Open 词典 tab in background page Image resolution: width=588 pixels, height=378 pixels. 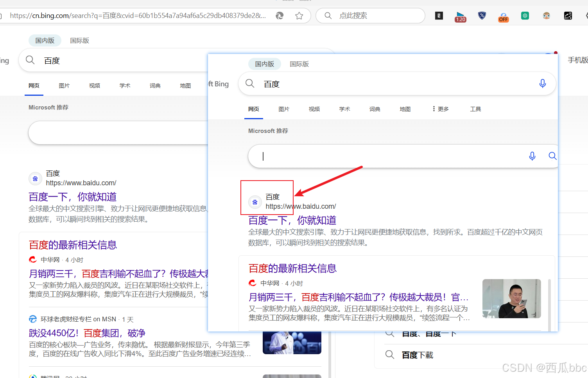(x=155, y=86)
